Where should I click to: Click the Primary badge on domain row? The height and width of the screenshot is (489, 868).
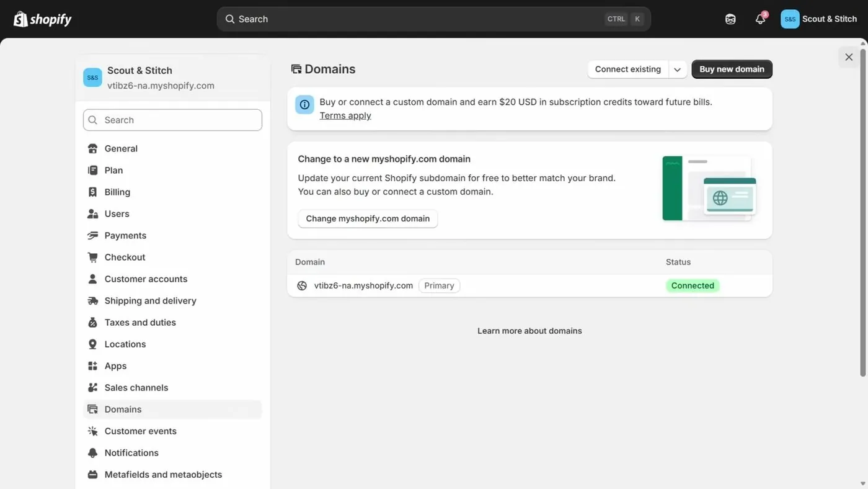[x=439, y=286]
